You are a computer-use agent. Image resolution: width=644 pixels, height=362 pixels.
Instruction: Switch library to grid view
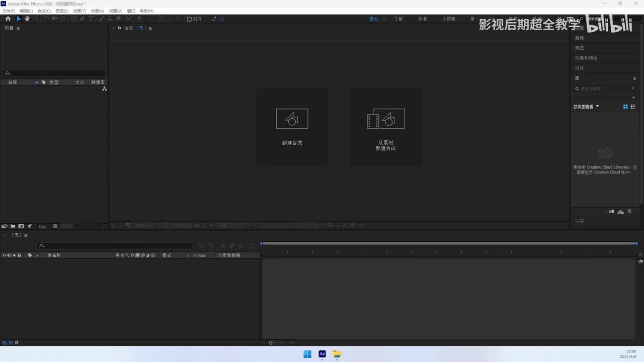pyautogui.click(x=625, y=107)
